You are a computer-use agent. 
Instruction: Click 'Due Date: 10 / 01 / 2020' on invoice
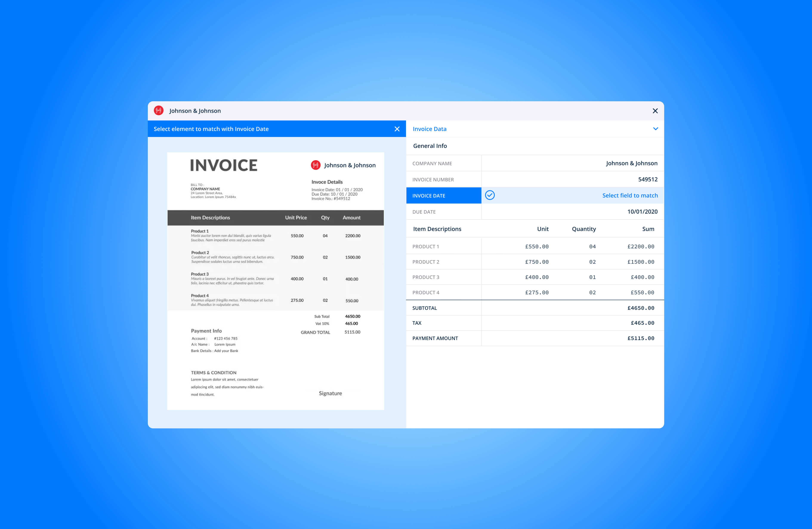pos(334,194)
